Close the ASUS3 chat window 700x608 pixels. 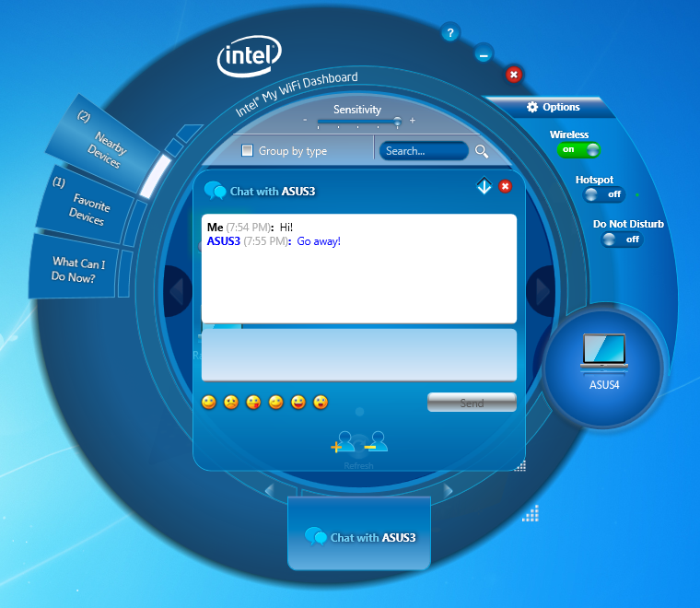tap(505, 186)
